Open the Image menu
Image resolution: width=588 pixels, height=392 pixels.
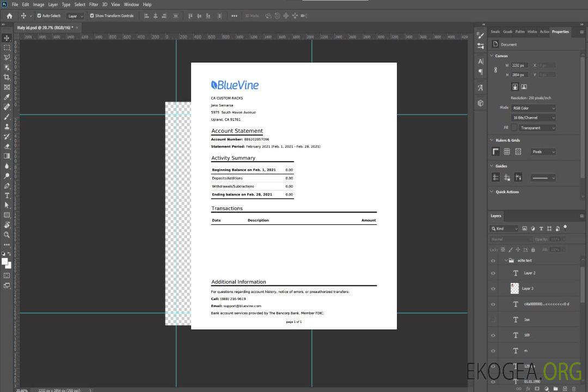pos(39,4)
